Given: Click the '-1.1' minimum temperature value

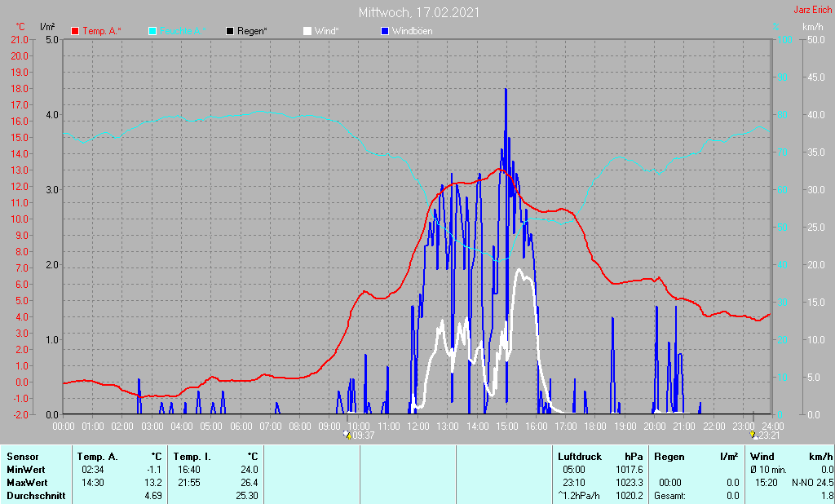Looking at the screenshot, I should coord(153,470).
